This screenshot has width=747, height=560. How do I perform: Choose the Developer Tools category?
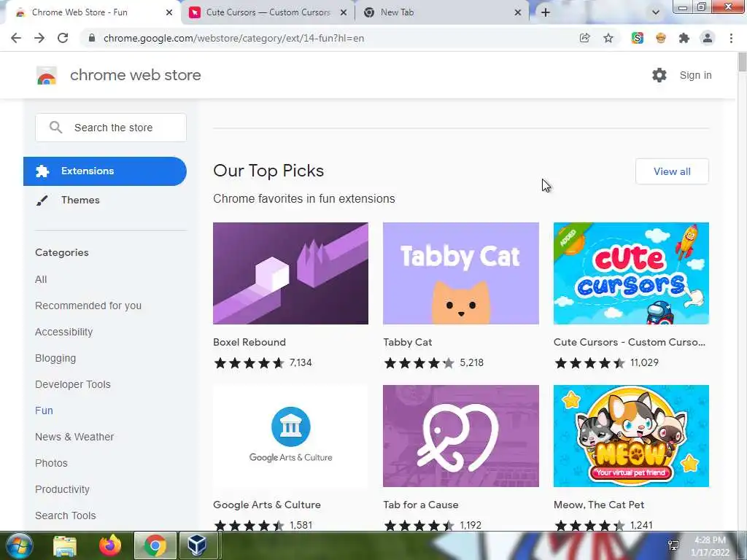pyautogui.click(x=73, y=384)
